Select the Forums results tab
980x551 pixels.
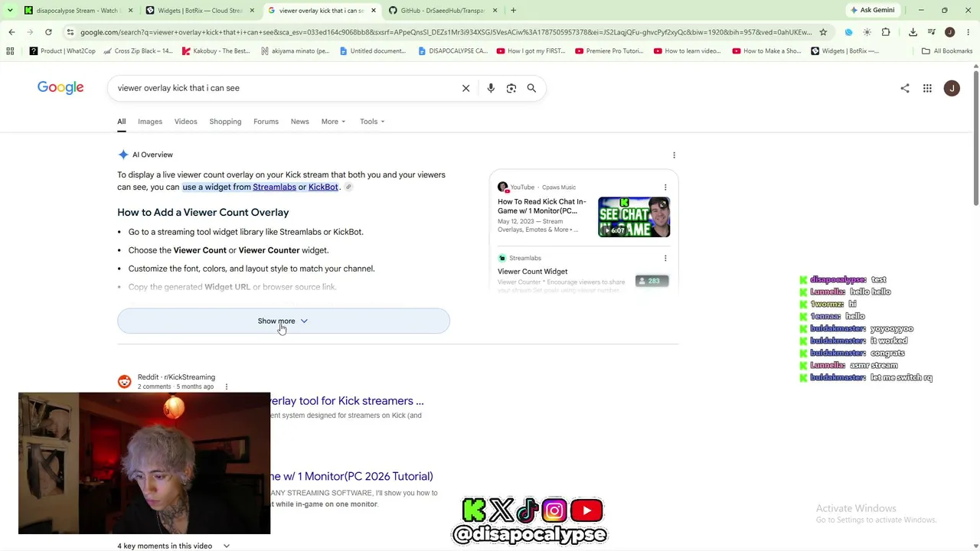point(266,122)
